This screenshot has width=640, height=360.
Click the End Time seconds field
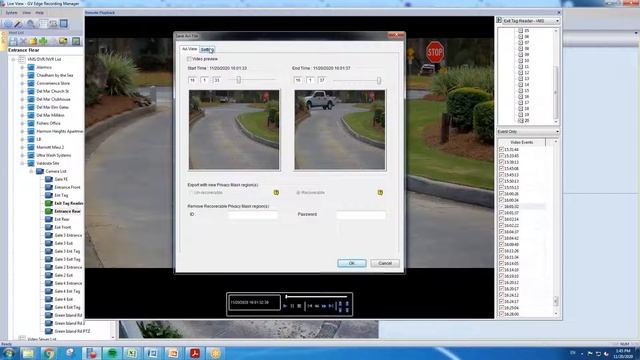[x=322, y=80]
